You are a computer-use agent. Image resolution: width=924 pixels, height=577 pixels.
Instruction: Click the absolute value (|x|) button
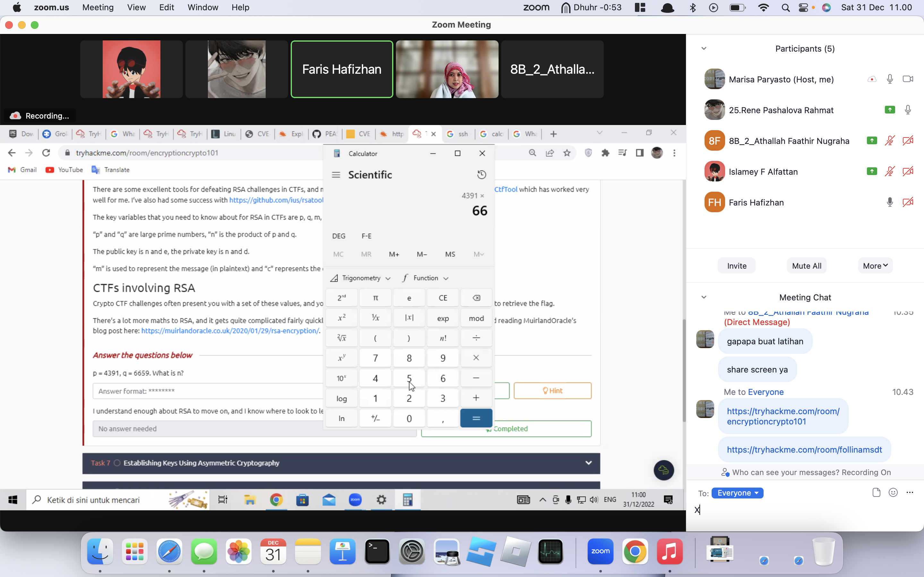409,317
